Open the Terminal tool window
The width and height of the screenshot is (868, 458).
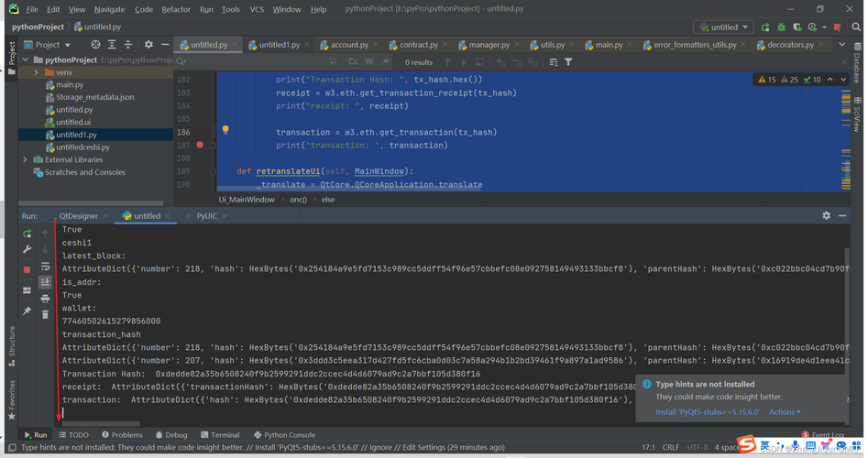(x=220, y=435)
